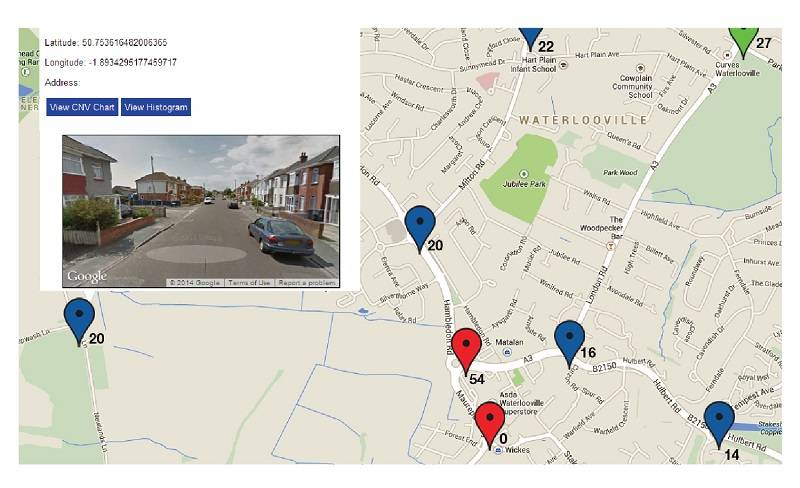The width and height of the screenshot is (800, 488).
Task: Open the Street View photo thumbnail
Action: coord(201,211)
